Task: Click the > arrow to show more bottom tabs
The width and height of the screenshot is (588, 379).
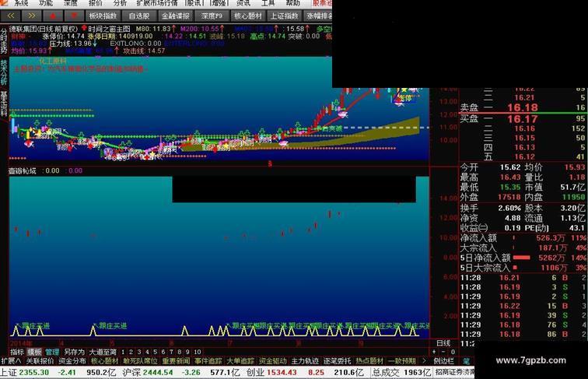Action: point(424,361)
